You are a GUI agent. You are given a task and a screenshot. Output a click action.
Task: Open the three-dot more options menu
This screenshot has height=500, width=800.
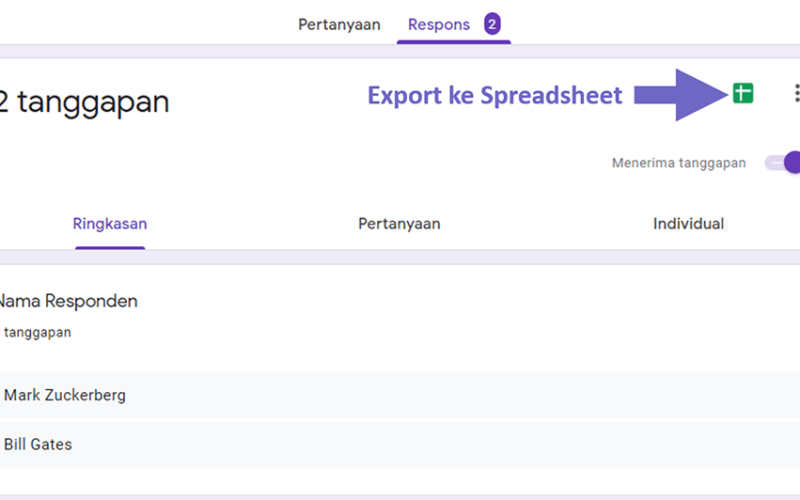coord(796,93)
